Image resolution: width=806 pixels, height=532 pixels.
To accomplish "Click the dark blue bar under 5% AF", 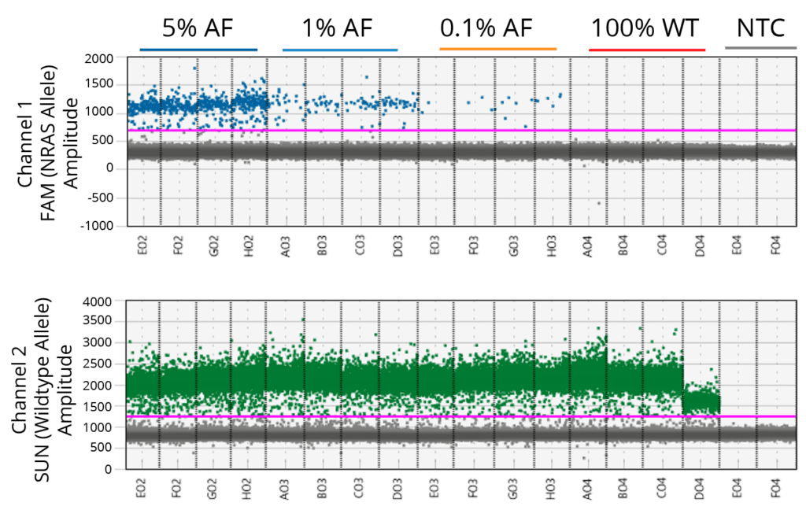I will [x=198, y=50].
